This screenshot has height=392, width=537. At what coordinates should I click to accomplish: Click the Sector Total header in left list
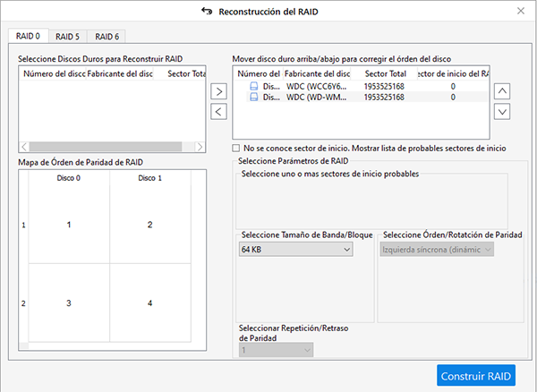point(180,73)
